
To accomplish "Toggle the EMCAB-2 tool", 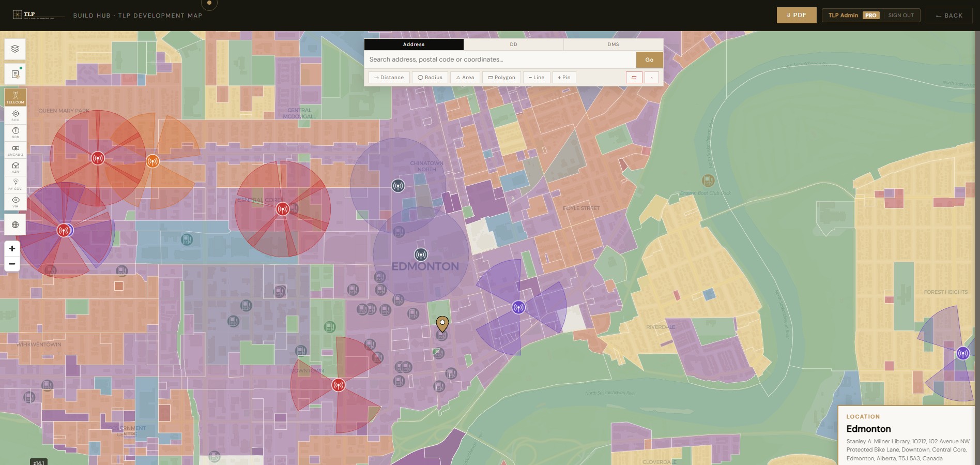I will click(16, 150).
